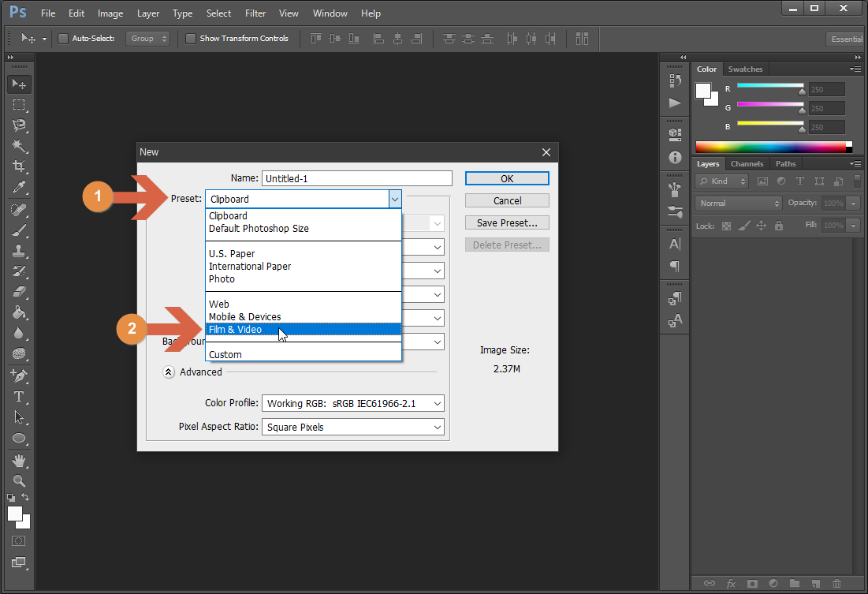
Task: Select the Paint Bucket tool
Action: [x=19, y=312]
